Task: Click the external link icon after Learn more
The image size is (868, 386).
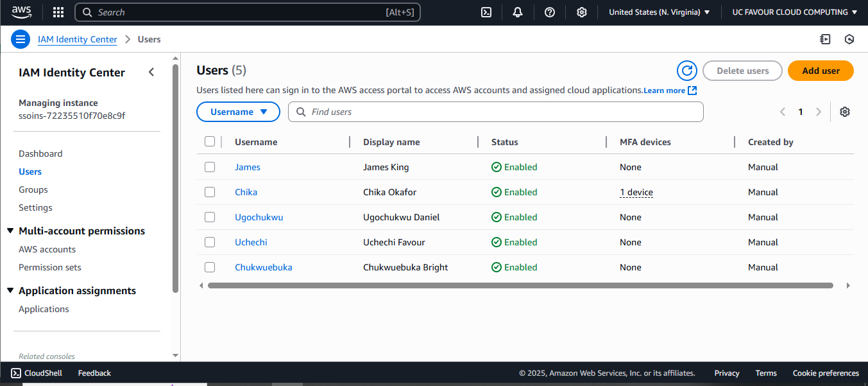Action: pyautogui.click(x=692, y=91)
